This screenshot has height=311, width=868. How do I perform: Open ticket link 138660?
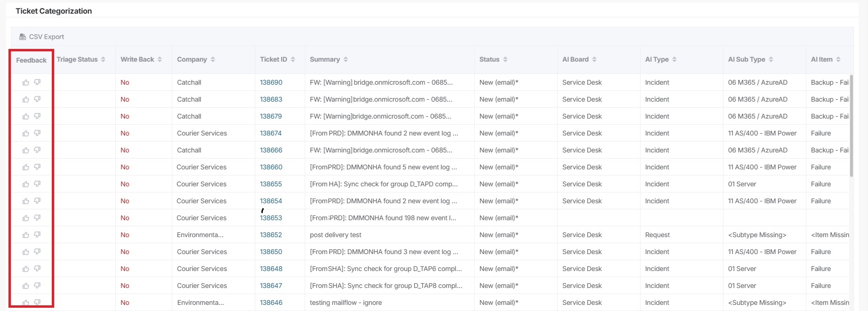point(271,167)
